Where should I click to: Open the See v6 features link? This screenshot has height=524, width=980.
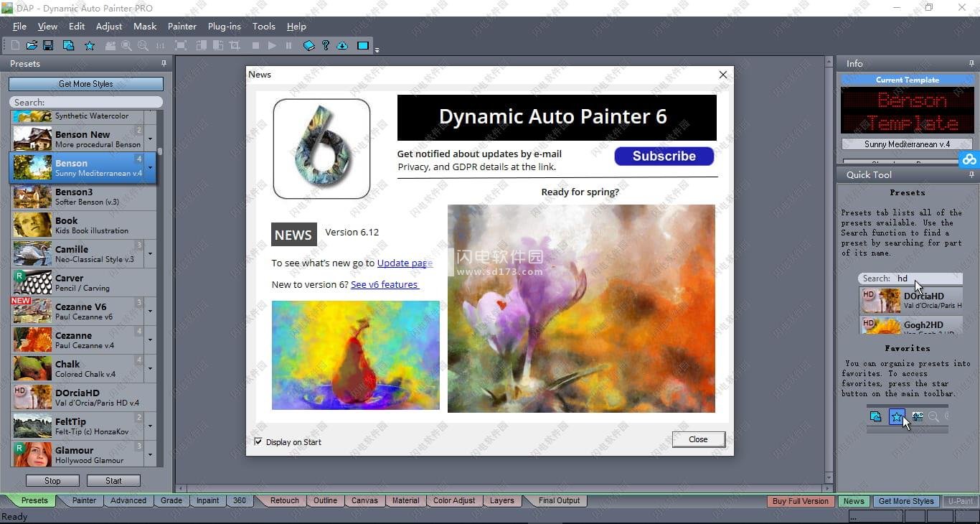385,284
